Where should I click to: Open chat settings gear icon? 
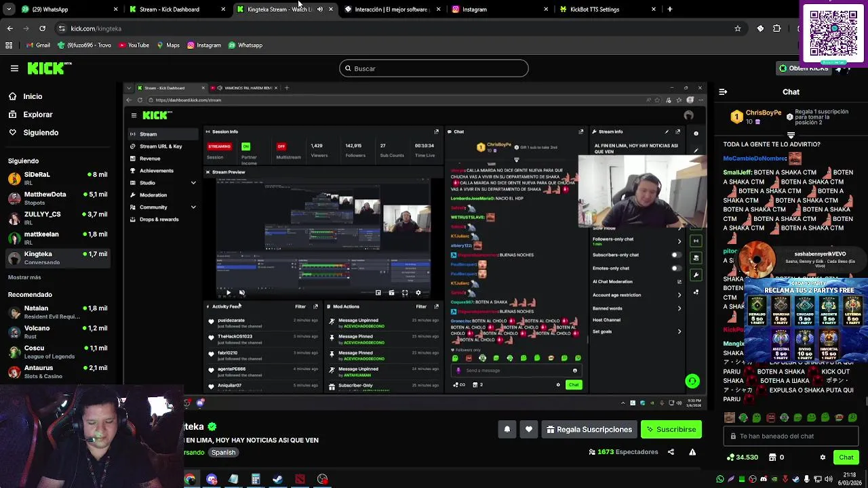coord(823,457)
